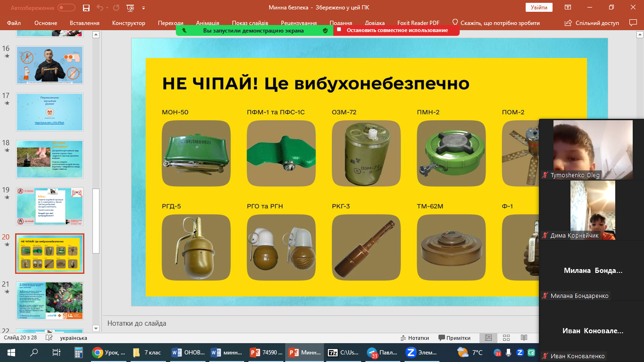The image size is (644, 362).
Task: Click the scroll-up arrow of slide panel
Action: (x=96, y=34)
